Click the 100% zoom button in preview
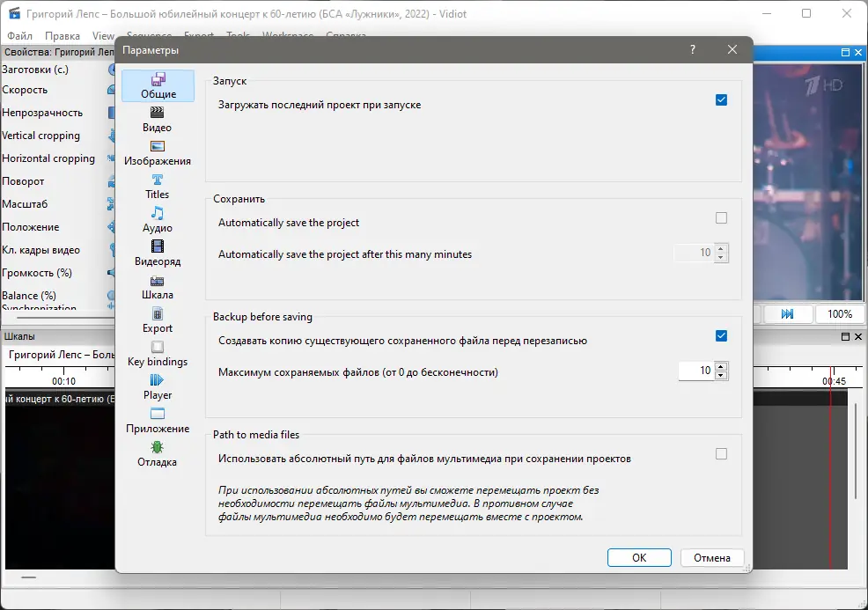The height and width of the screenshot is (610, 868). tap(840, 314)
